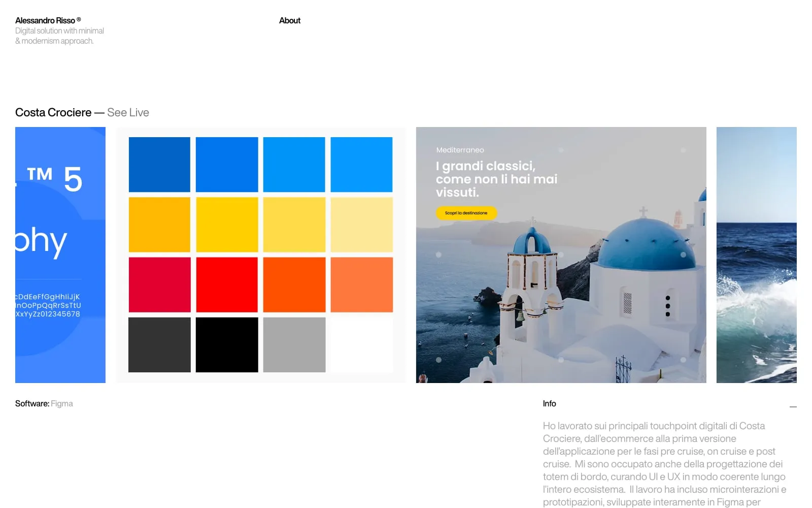Click the paragraph starting "Ho lavorato sui principali"
This screenshot has width=812, height=508.
[665, 464]
